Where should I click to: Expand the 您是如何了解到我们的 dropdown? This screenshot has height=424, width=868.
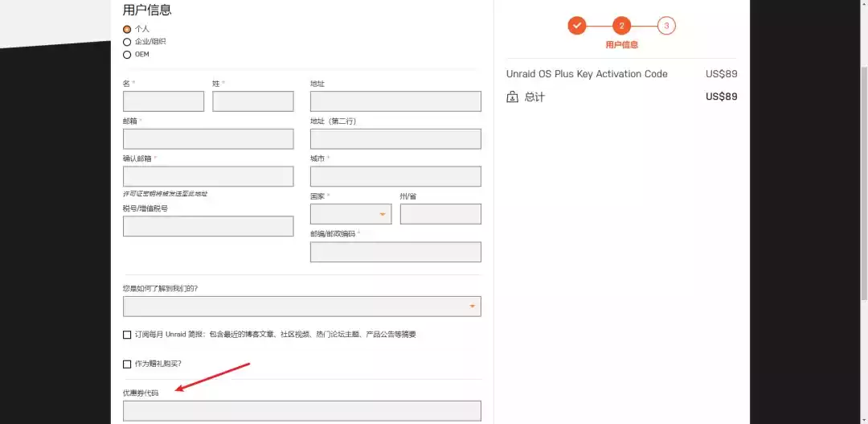tap(301, 307)
